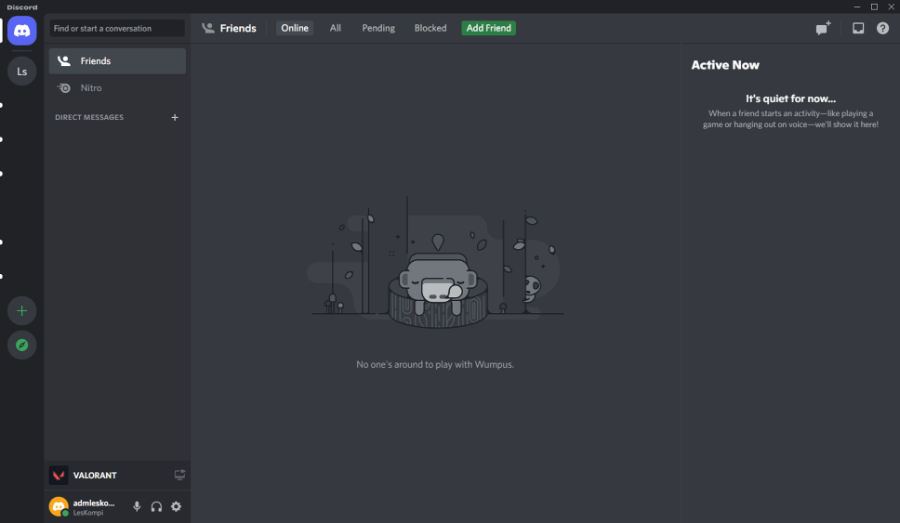
Task: Click the admlesko username text
Action: (x=94, y=503)
